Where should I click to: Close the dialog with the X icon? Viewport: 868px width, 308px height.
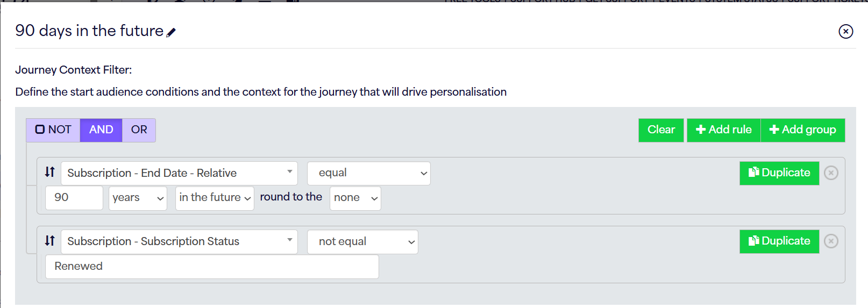pyautogui.click(x=845, y=32)
